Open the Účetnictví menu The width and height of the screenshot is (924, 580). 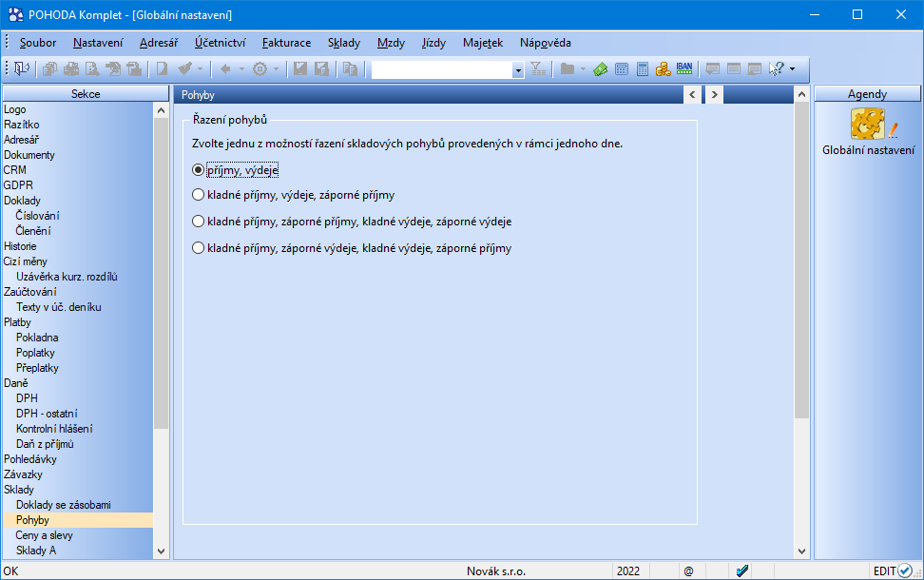(x=220, y=43)
